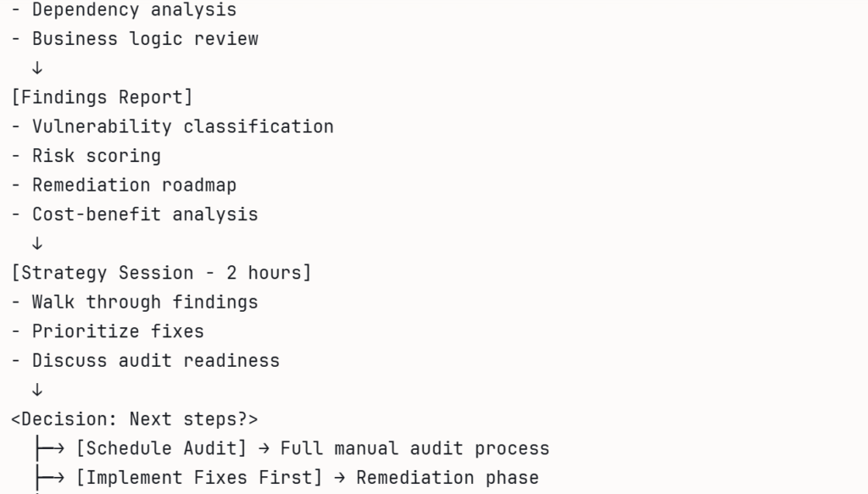Click the "Cost-benefit analysis" item

145,214
